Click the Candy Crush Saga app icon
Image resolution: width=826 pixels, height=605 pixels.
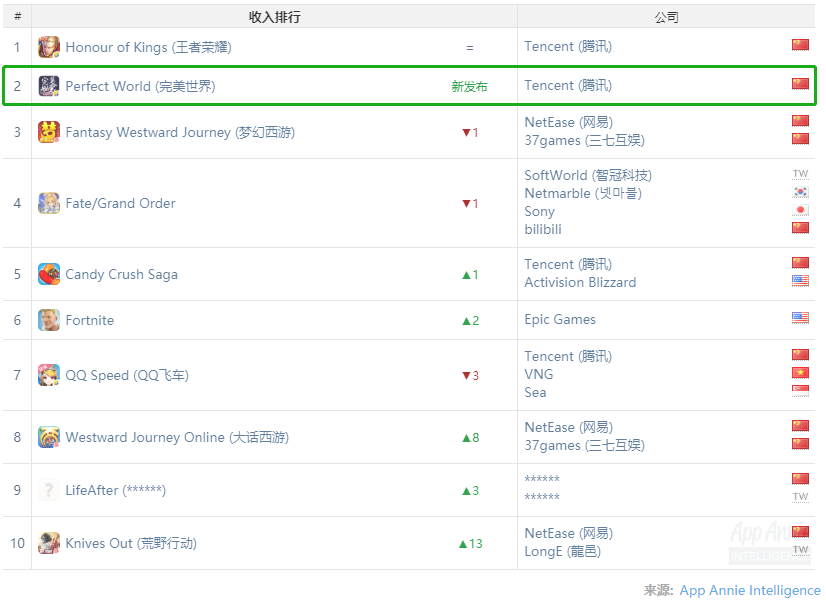click(x=49, y=274)
